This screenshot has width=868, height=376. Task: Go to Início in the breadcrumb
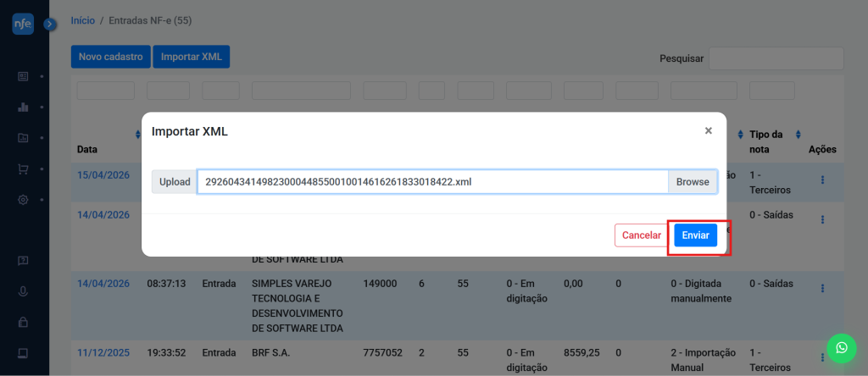82,19
